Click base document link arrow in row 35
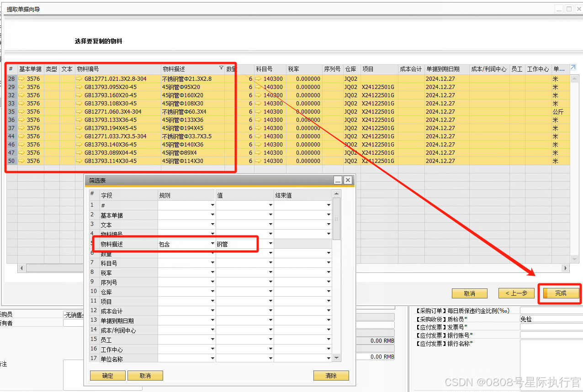 point(22,112)
